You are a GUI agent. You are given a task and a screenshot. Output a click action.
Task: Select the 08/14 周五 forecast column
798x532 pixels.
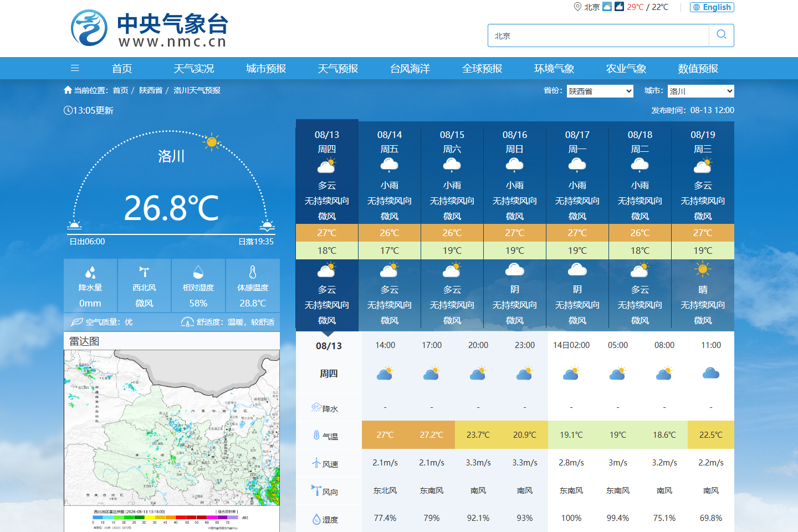(x=390, y=227)
